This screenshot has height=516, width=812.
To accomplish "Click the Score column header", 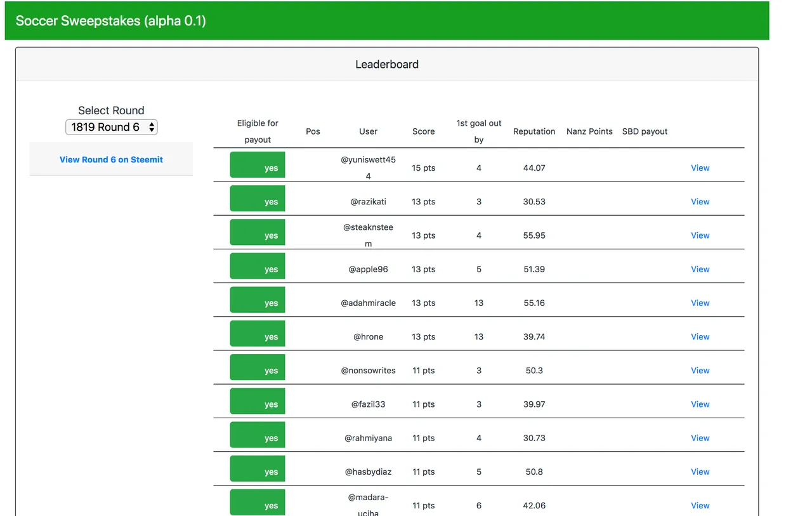I will [x=424, y=131].
